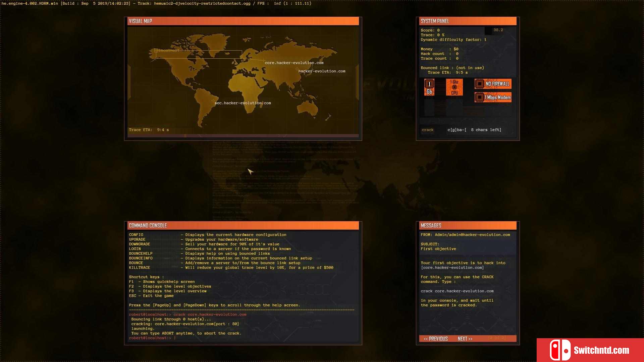This screenshot has width=644, height=362.
Task: Click the "F2 - Displays the level objectives" line
Action: point(170,286)
